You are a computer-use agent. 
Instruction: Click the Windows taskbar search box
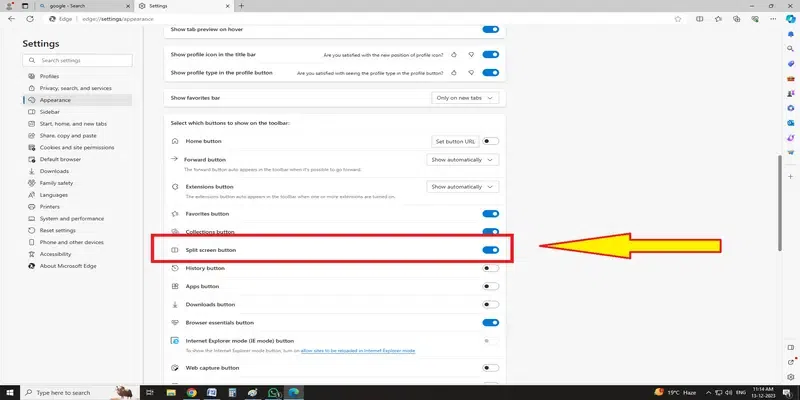point(79,392)
